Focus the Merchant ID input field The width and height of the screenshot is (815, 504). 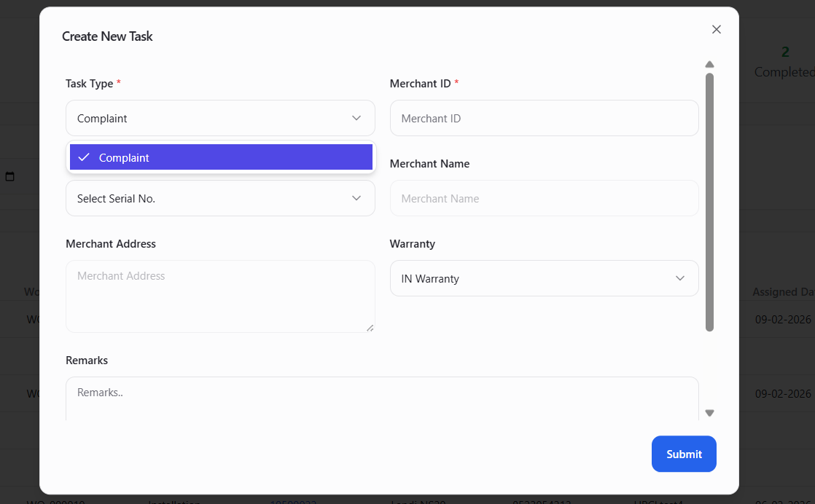pos(544,118)
